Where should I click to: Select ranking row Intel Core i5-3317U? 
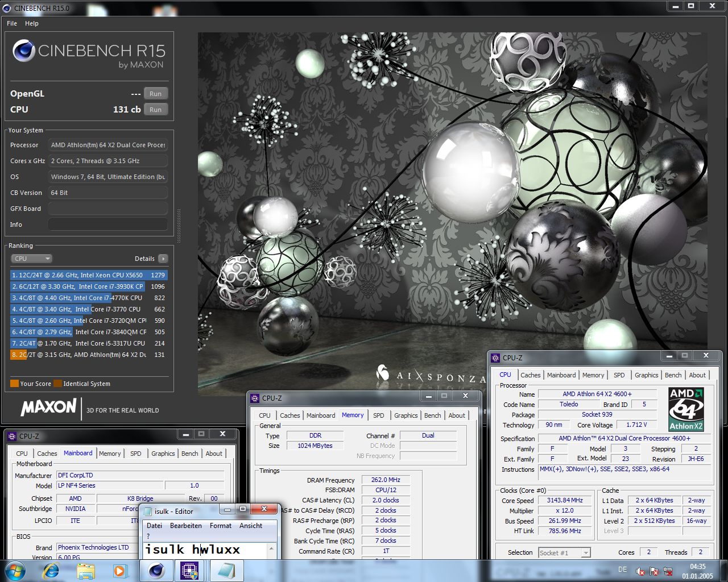[89, 343]
